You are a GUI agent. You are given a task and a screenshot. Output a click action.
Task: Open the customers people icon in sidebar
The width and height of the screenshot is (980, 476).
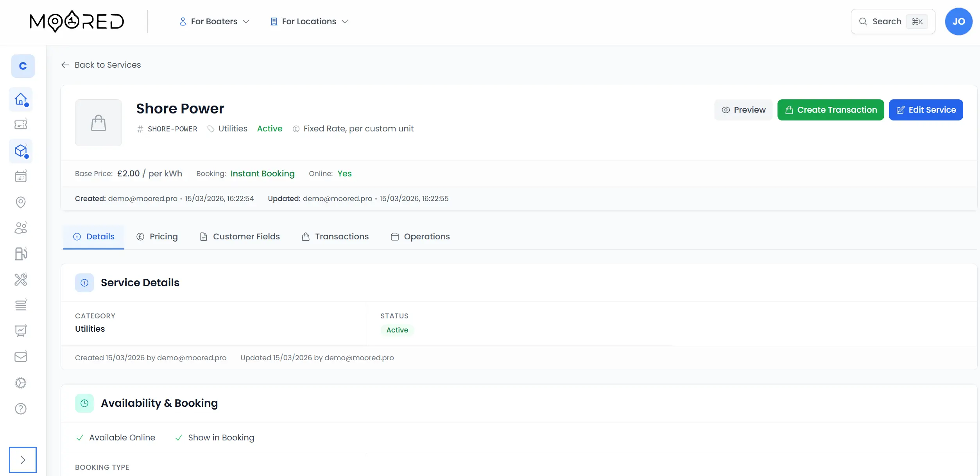tap(20, 228)
